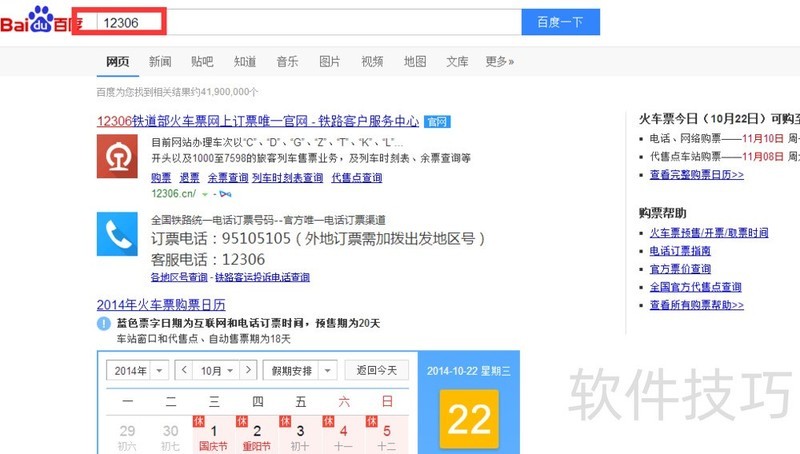Image resolution: width=800 pixels, height=454 pixels.
Task: Open 火车票预售/开票/取票时间 help link
Action: (x=709, y=233)
